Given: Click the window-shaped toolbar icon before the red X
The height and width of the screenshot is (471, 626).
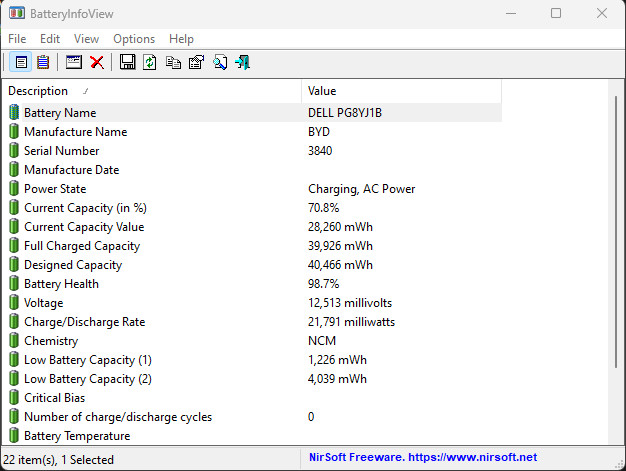Looking at the screenshot, I should coord(74,62).
